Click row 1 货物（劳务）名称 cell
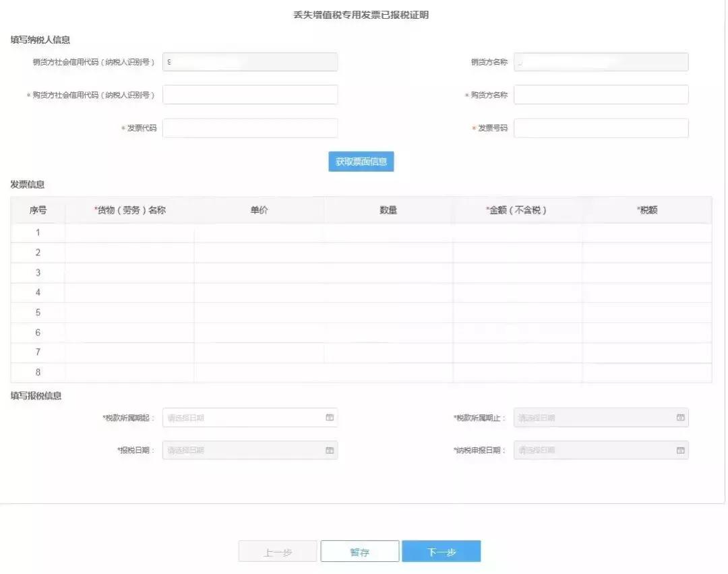Image resolution: width=728 pixels, height=574 pixels. coord(129,232)
